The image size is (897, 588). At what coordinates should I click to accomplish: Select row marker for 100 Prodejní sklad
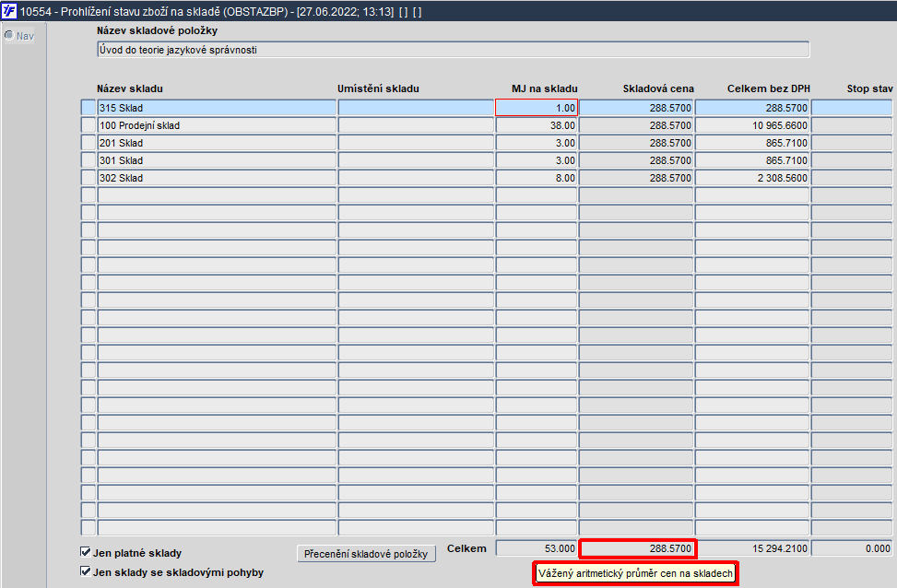(89, 125)
